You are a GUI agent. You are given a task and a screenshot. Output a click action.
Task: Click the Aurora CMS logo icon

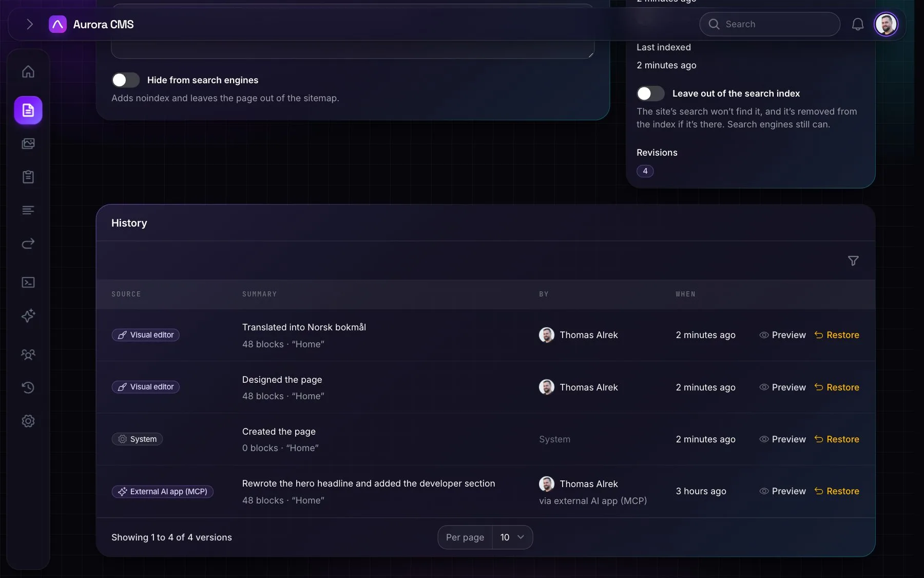click(x=57, y=24)
